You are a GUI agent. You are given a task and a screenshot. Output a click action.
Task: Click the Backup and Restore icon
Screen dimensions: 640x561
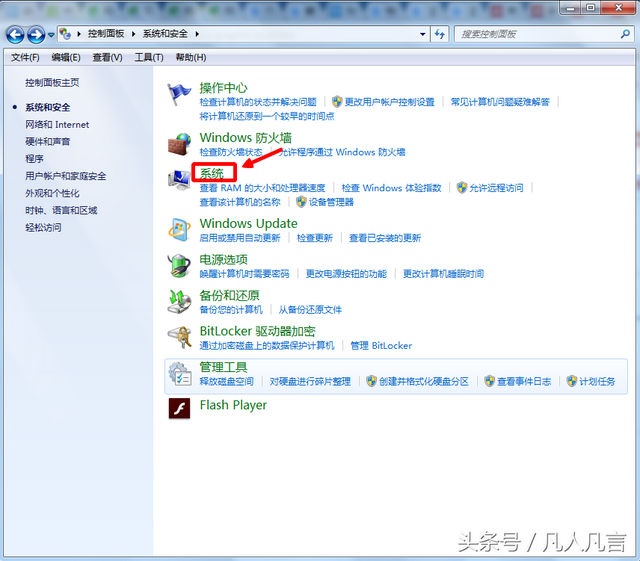coord(179,301)
